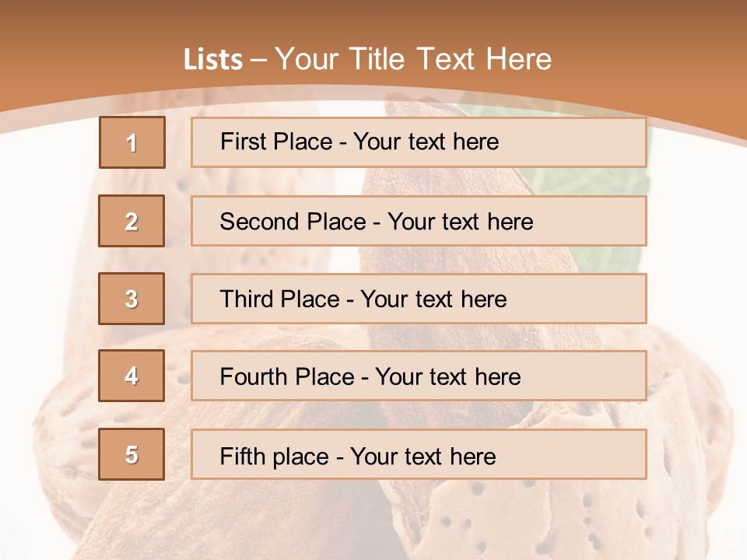Image resolution: width=747 pixels, height=560 pixels.
Task: Click the number 5 box
Action: [132, 453]
